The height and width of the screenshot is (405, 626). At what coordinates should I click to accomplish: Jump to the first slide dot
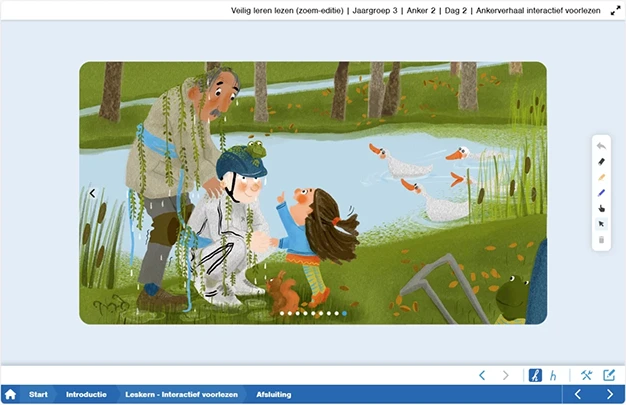[x=282, y=314]
